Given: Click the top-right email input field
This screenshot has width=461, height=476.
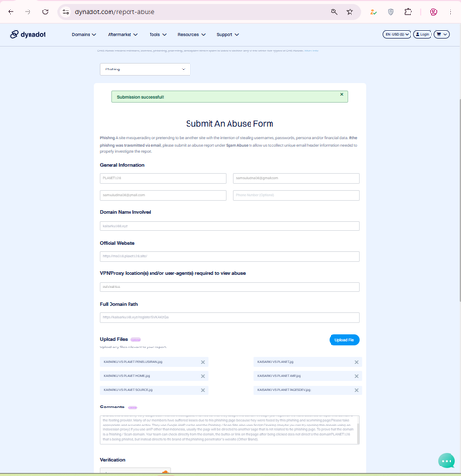Looking at the screenshot, I should coord(296,178).
